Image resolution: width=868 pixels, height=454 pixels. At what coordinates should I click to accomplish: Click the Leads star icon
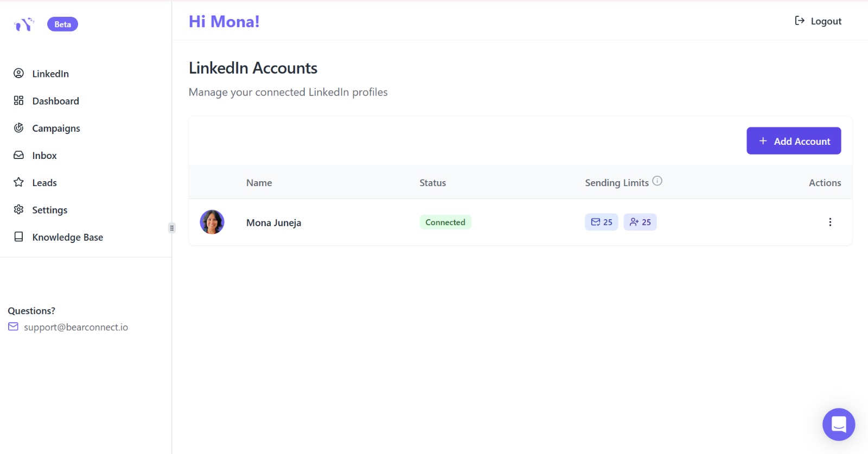18,182
